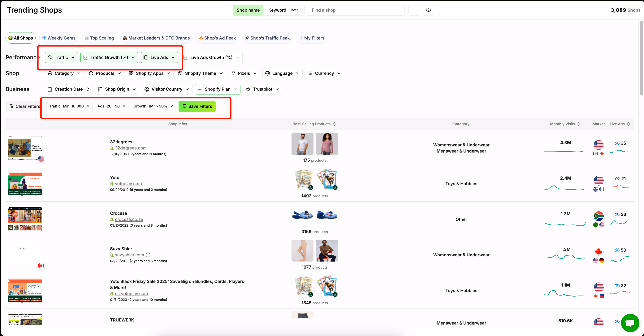Switch to Keyword search mode
This screenshot has width=644, height=336.
[x=277, y=10]
